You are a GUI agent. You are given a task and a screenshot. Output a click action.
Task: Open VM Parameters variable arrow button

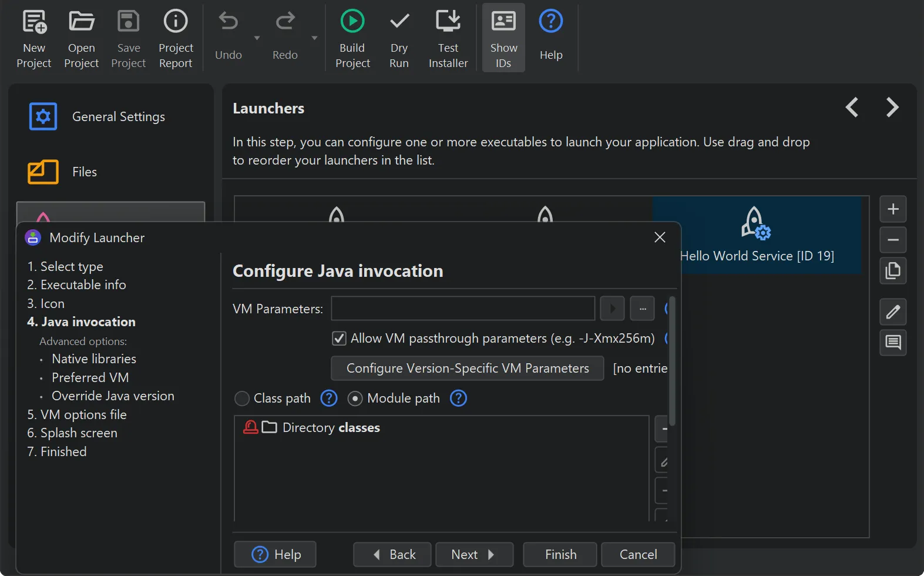coord(612,309)
